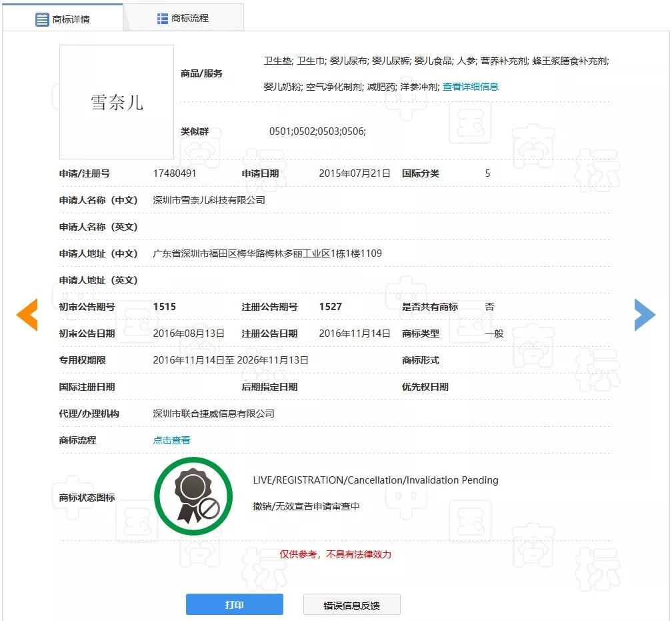Open the 查看详细信息 link

tap(470, 87)
